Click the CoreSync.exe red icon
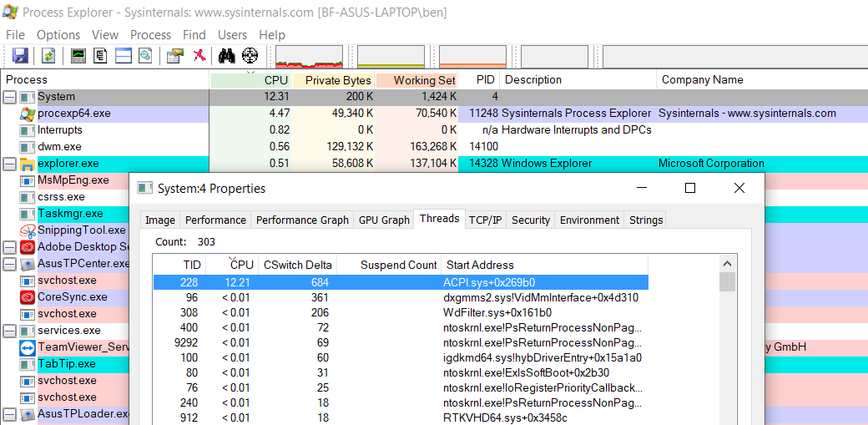Screen dimensions: 868x425 (27, 297)
